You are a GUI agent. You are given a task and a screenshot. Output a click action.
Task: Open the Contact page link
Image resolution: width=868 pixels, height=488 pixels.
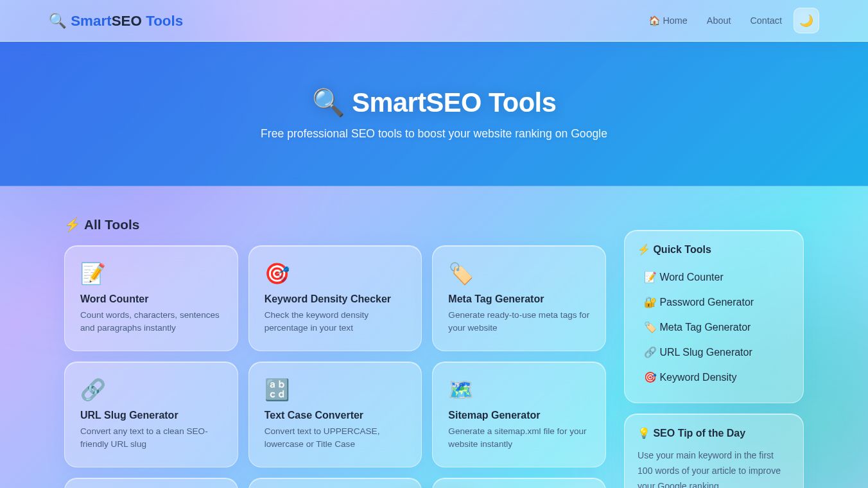pos(766,21)
